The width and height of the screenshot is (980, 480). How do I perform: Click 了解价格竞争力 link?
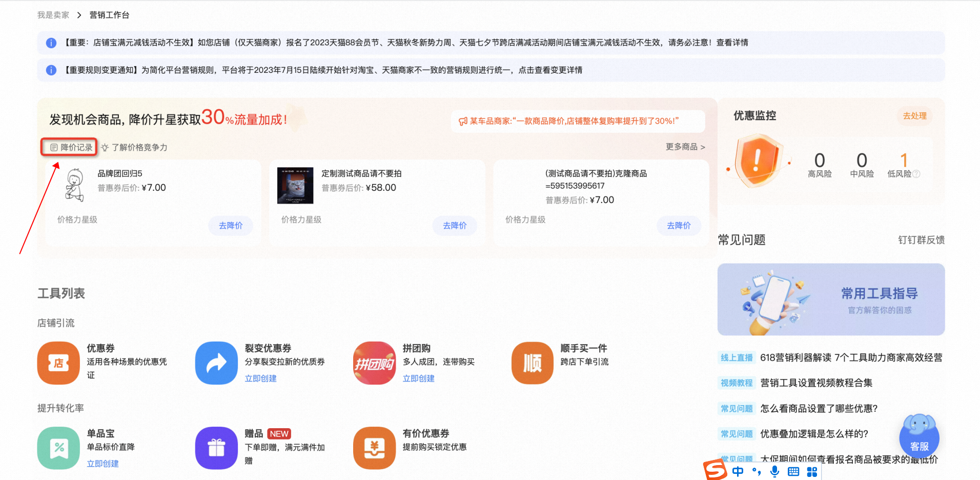134,148
